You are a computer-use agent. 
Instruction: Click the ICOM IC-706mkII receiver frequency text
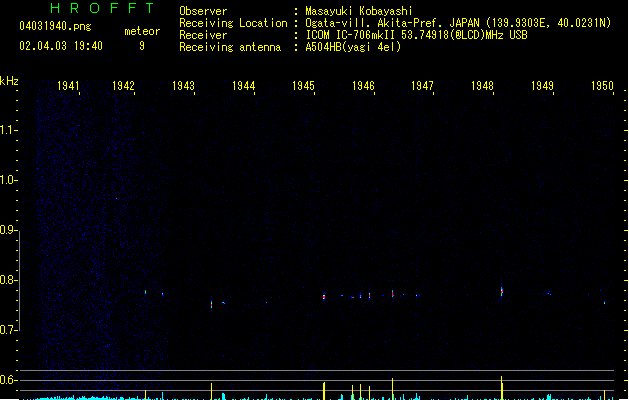(x=416, y=35)
